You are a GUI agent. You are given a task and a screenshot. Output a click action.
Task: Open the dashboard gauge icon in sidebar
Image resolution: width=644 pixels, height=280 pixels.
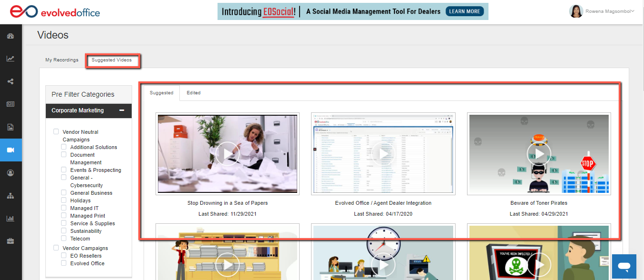pyautogui.click(x=10, y=36)
